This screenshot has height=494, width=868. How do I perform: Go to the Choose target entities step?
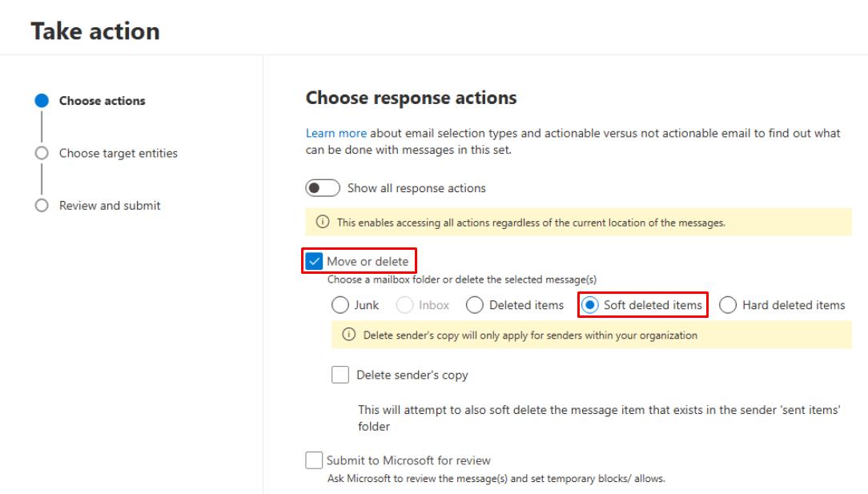coord(119,153)
